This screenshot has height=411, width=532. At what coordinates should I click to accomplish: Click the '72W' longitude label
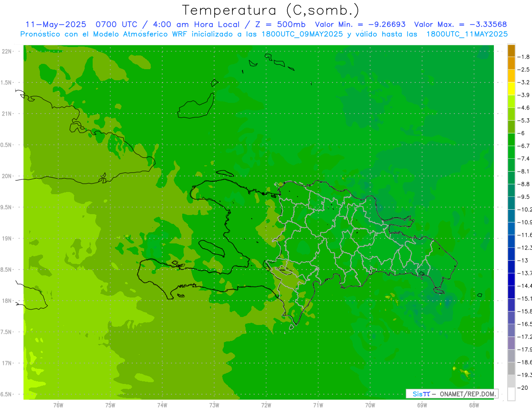(266, 405)
